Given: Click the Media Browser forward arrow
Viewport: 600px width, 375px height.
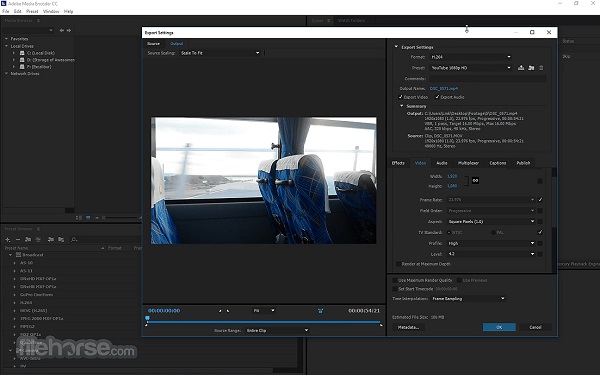Looking at the screenshot, I should 69,30.
